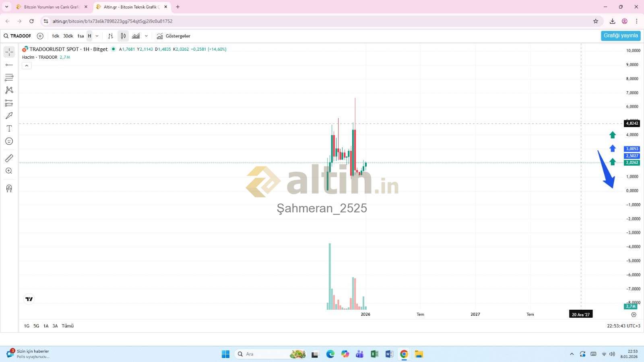The image size is (644, 362).
Task: Switch chart to candlestick style
Action: click(x=123, y=36)
